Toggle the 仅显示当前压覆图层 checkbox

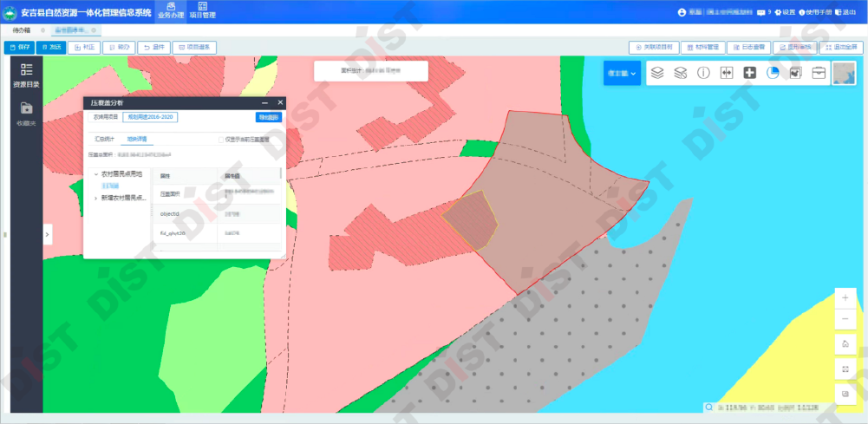pyautogui.click(x=221, y=139)
